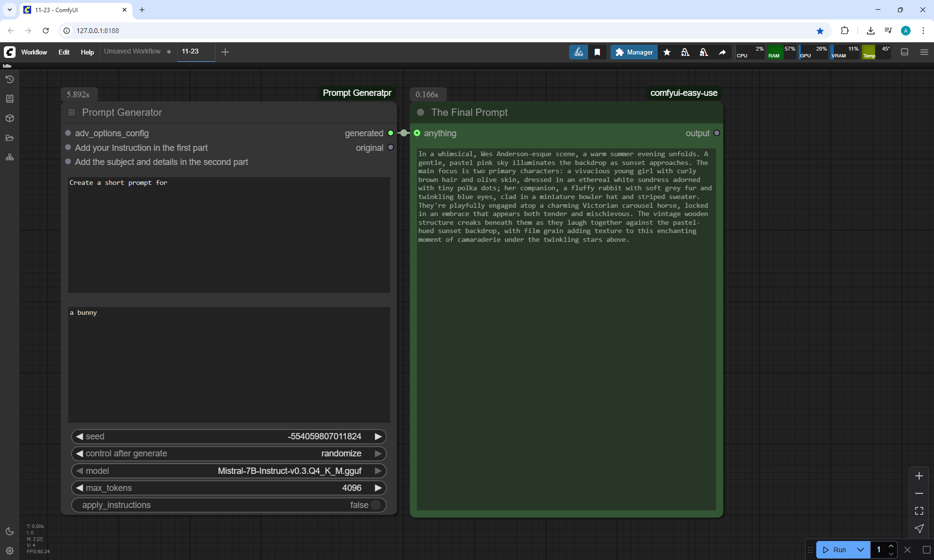The width and height of the screenshot is (934, 560).
Task: Toggle the apply_instructions switch
Action: coord(375,505)
